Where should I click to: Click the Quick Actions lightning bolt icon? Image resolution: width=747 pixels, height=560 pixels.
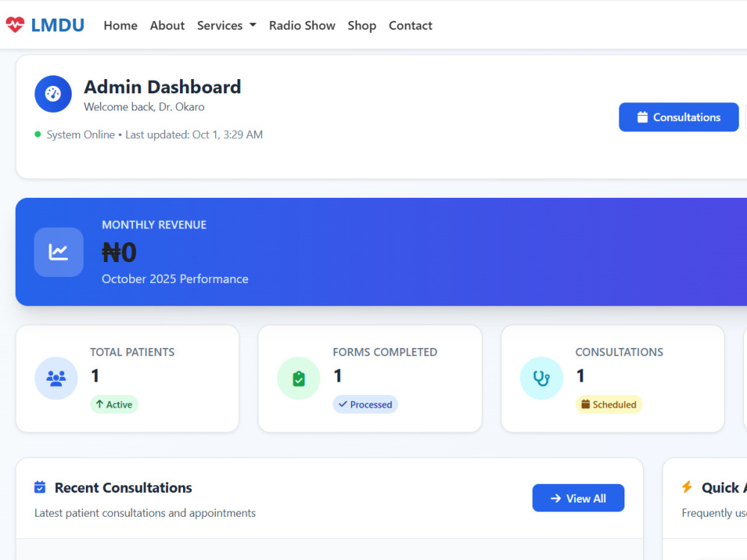pos(687,487)
